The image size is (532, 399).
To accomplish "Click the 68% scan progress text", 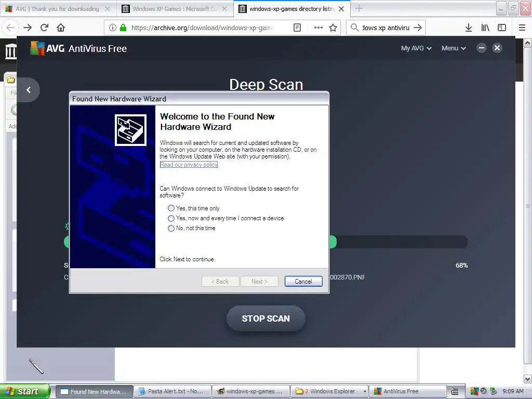I will (x=461, y=265).
